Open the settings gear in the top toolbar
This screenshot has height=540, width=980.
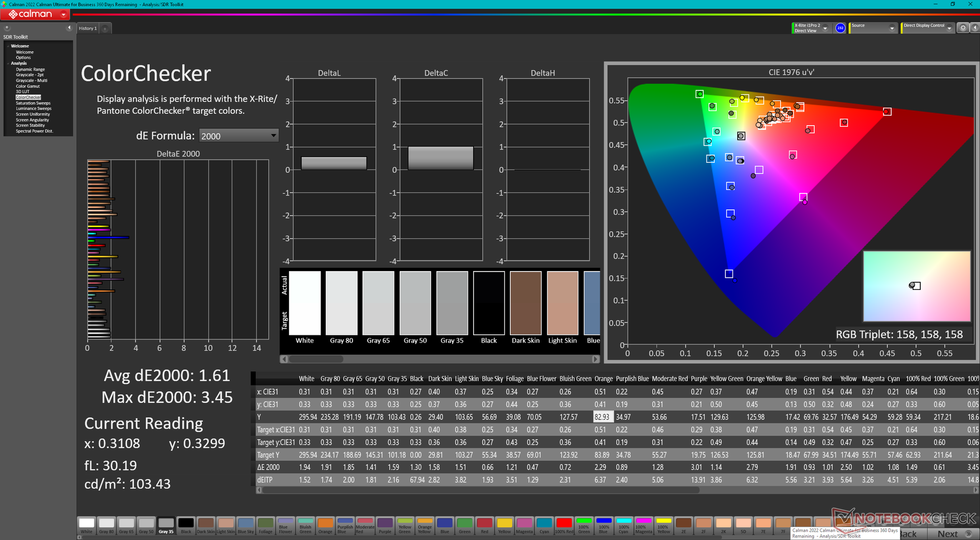click(963, 28)
